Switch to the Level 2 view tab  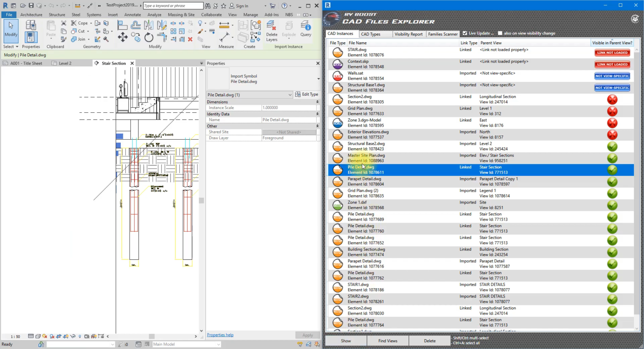(65, 63)
